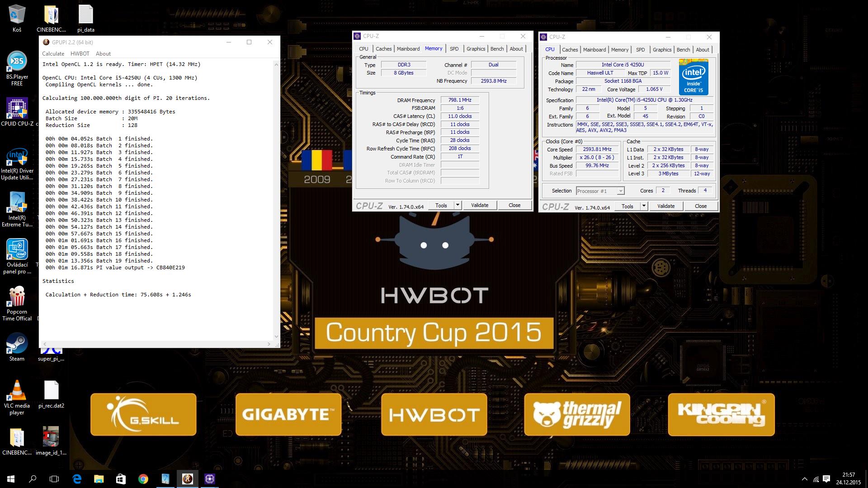Click GPUPI vertical scrollbar up arrow
Viewport: 868px width, 488px height.
pos(276,64)
